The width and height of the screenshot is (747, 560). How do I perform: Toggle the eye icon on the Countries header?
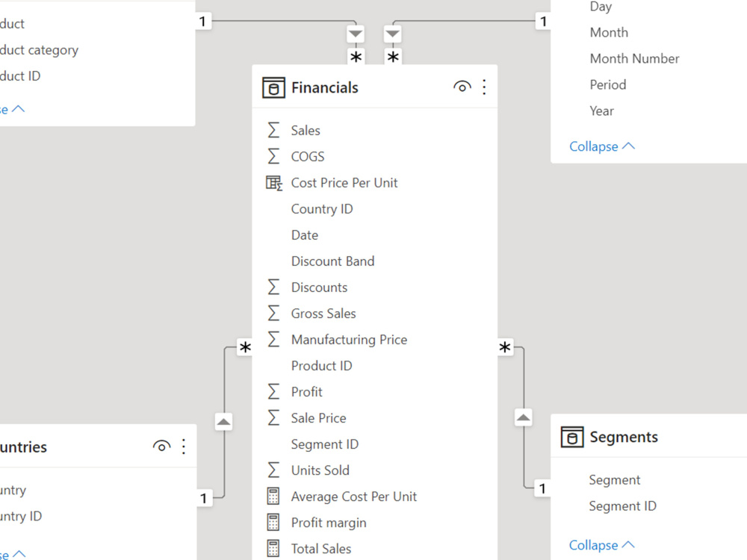point(161,447)
